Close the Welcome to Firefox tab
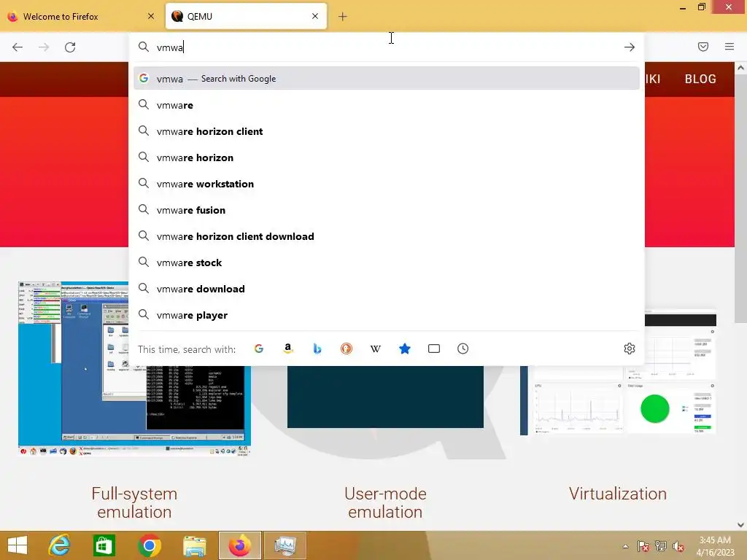 [x=151, y=16]
